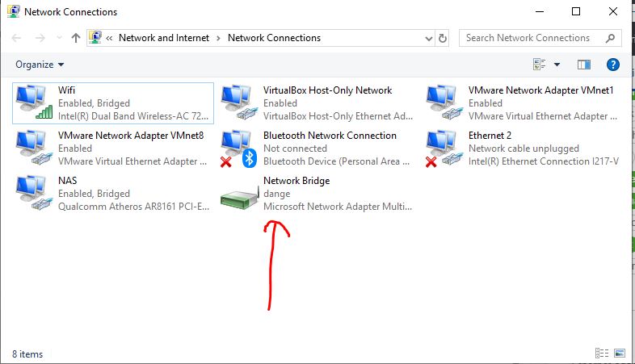Screen dimensions: 635x364
Task: Click 'Enabled, Bridged' status under NAS
Action: point(94,194)
